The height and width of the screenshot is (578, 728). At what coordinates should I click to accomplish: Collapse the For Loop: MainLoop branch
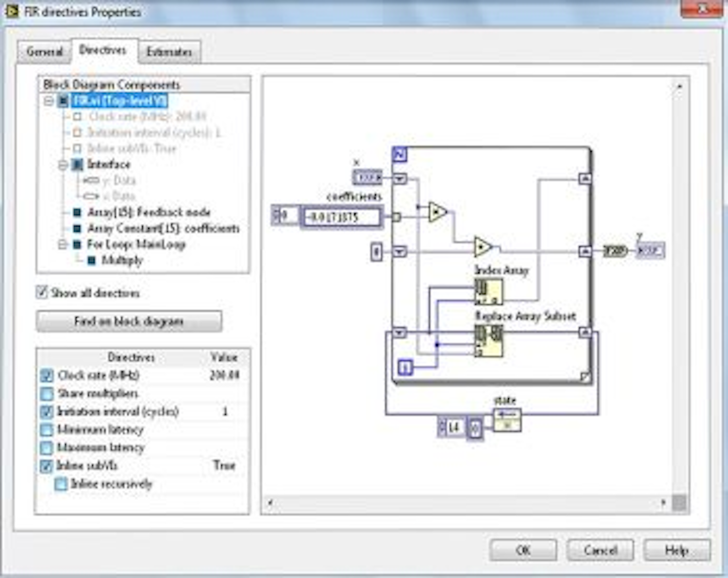tap(63, 245)
